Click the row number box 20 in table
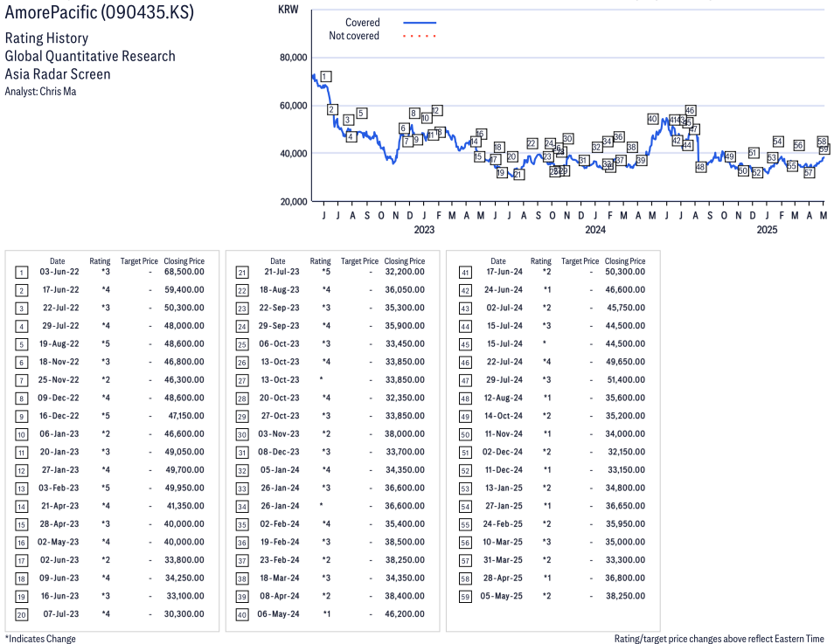The height and width of the screenshot is (644, 834). [21, 615]
